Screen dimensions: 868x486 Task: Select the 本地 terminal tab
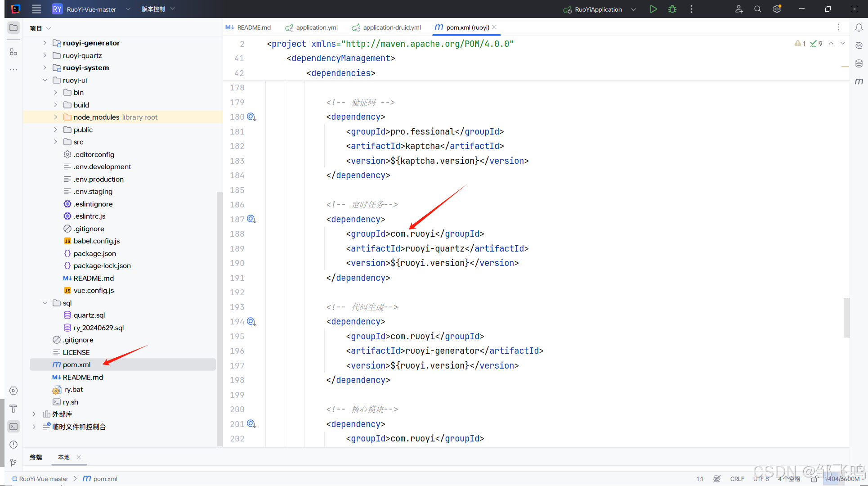[64, 457]
